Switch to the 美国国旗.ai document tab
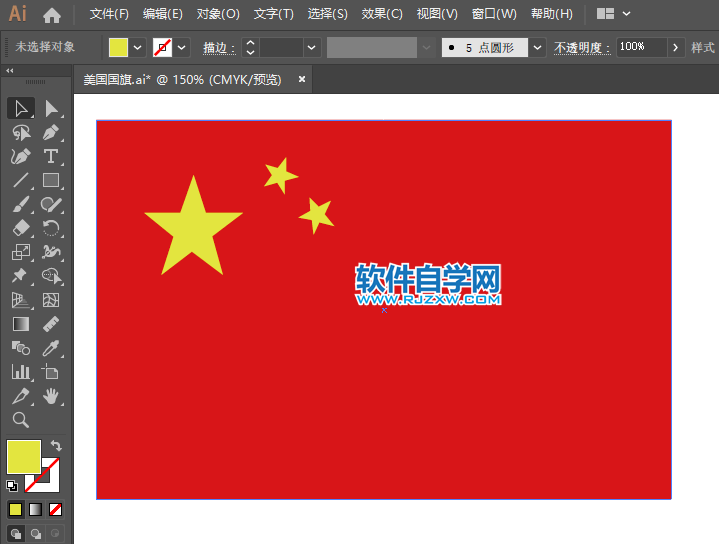Viewport: 719px width, 544px height. pyautogui.click(x=183, y=79)
